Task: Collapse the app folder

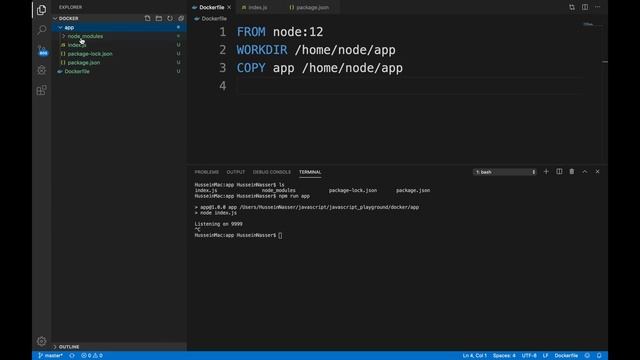Action: [x=60, y=27]
